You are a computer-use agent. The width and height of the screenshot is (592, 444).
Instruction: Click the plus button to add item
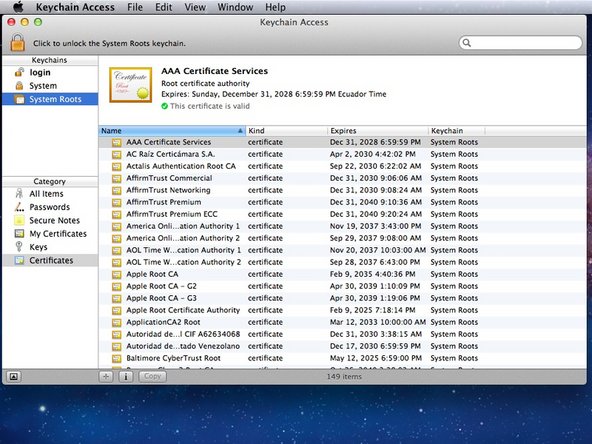(106, 376)
